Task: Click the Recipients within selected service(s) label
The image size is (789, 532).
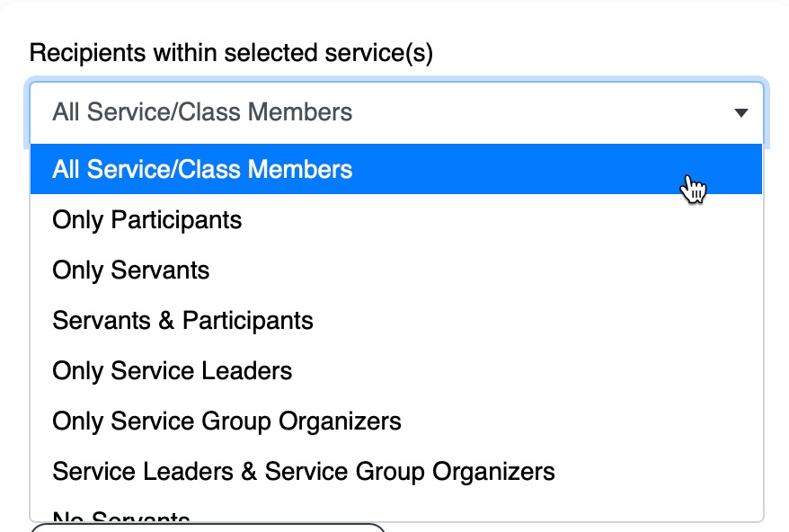Action: [x=231, y=54]
